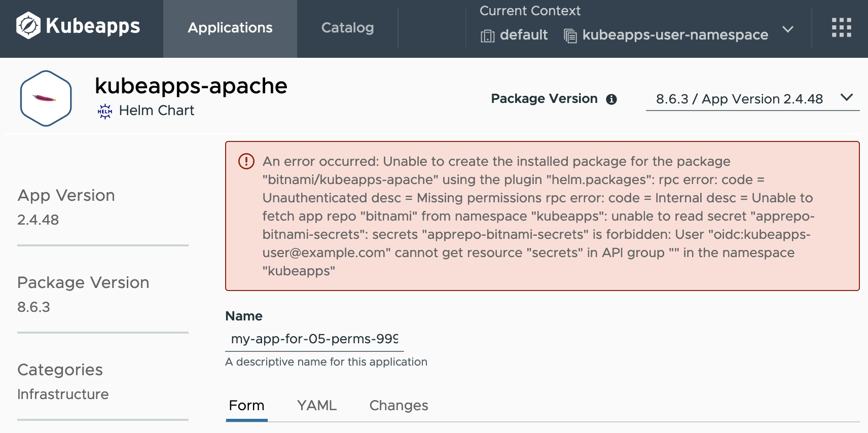
Task: Click the kubeapps-apache title
Action: pos(191,86)
